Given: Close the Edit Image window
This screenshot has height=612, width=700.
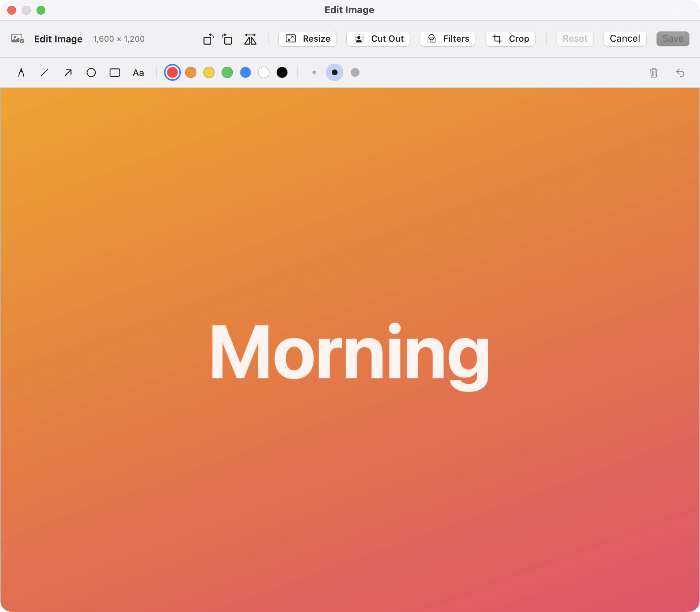Looking at the screenshot, I should coord(12,10).
